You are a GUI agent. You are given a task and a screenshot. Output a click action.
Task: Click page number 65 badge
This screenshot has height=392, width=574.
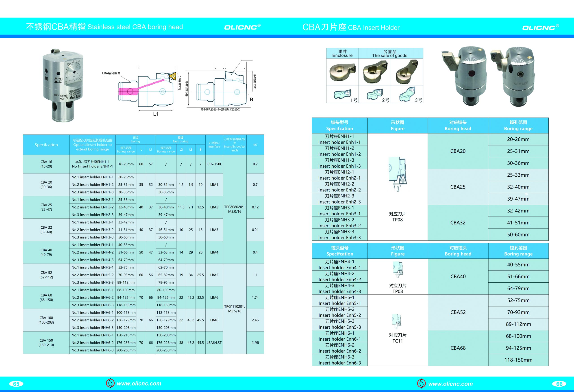(16, 384)
